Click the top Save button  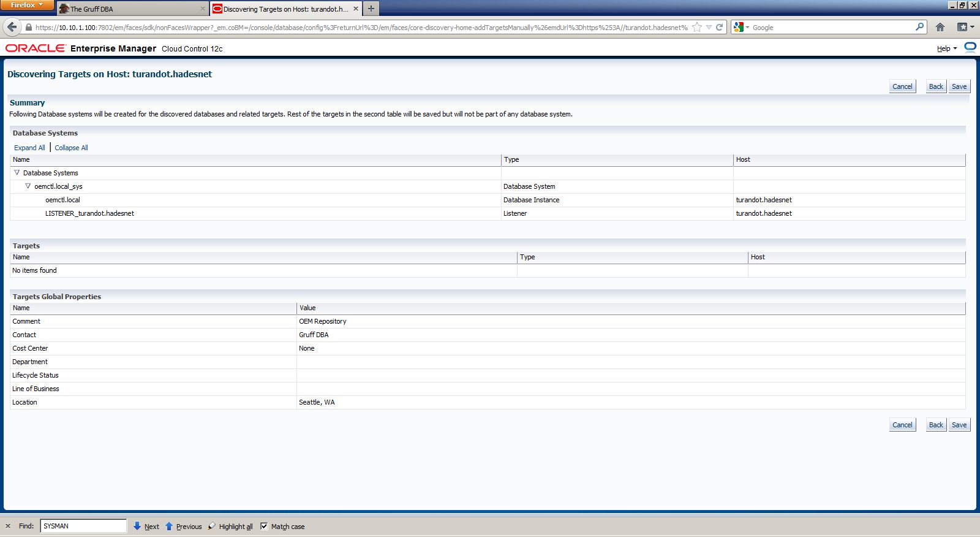(x=959, y=86)
